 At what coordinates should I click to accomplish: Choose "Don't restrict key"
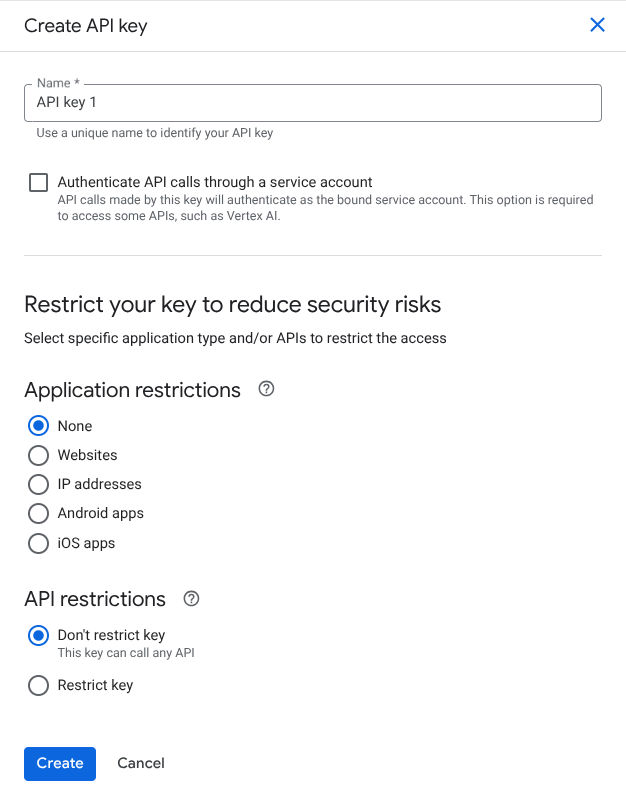38,635
